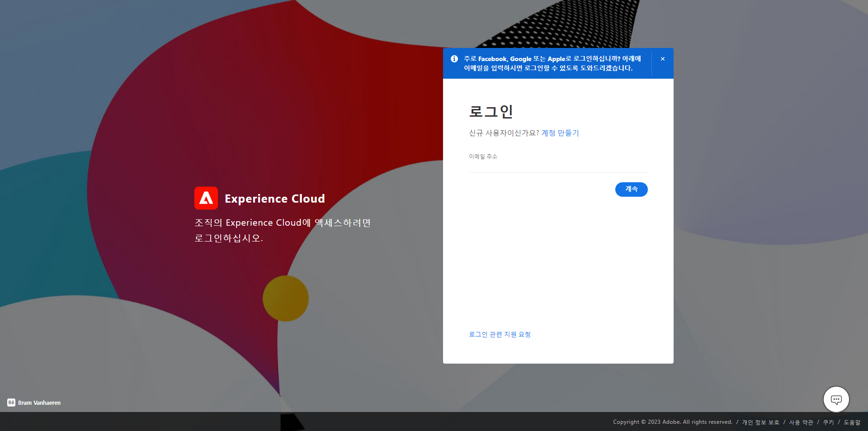Open the 쿠키 cookies footer link
The image size is (868, 431).
pos(828,422)
